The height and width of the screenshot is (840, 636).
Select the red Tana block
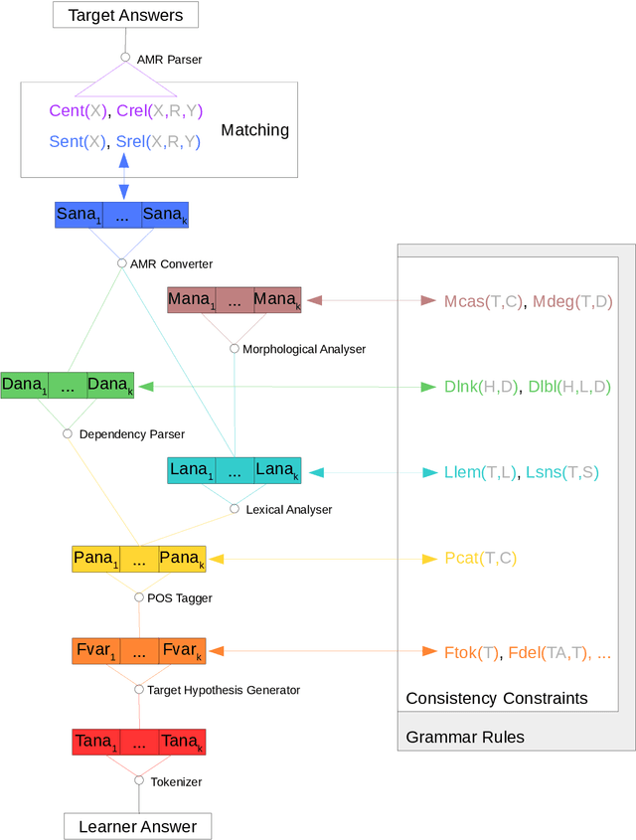coord(139,742)
